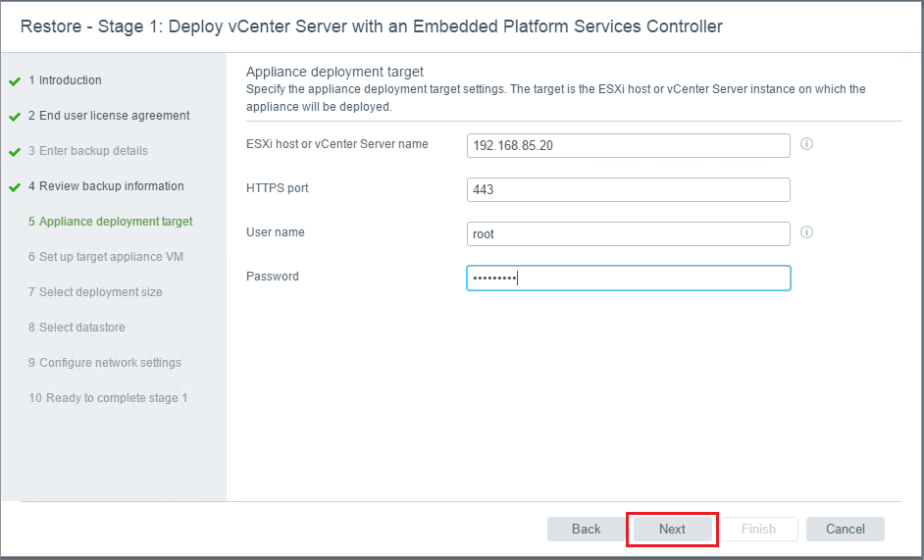
Task: Focus the User name field containing root
Action: click(628, 234)
